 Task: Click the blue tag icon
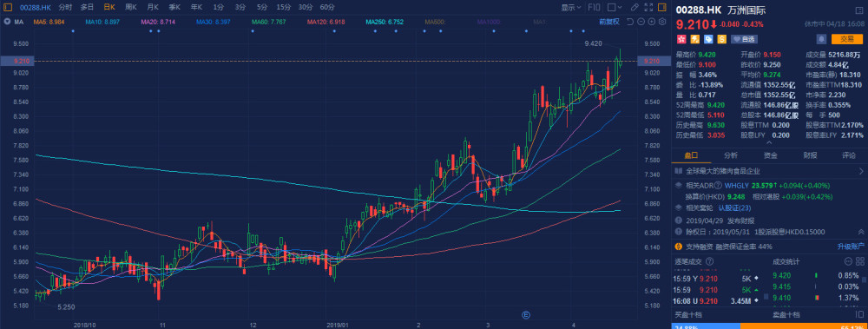pyautogui.click(x=708, y=39)
